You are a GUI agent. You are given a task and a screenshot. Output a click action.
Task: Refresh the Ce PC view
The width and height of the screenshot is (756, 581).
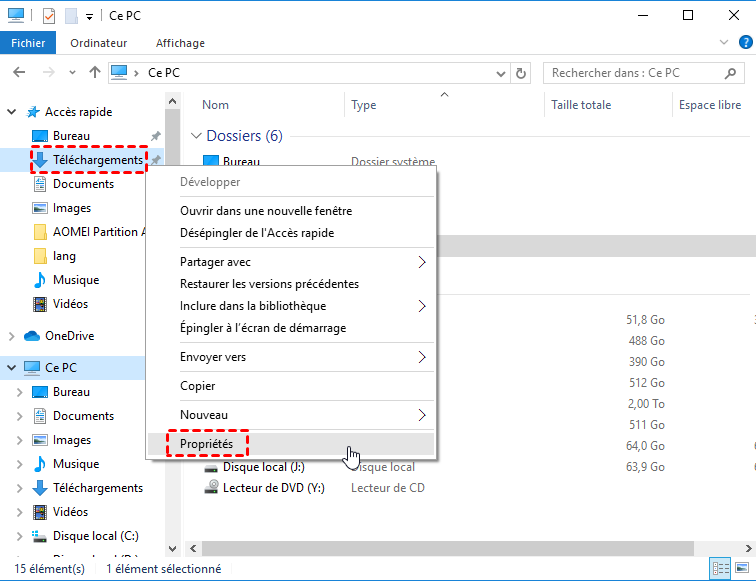pyautogui.click(x=521, y=73)
